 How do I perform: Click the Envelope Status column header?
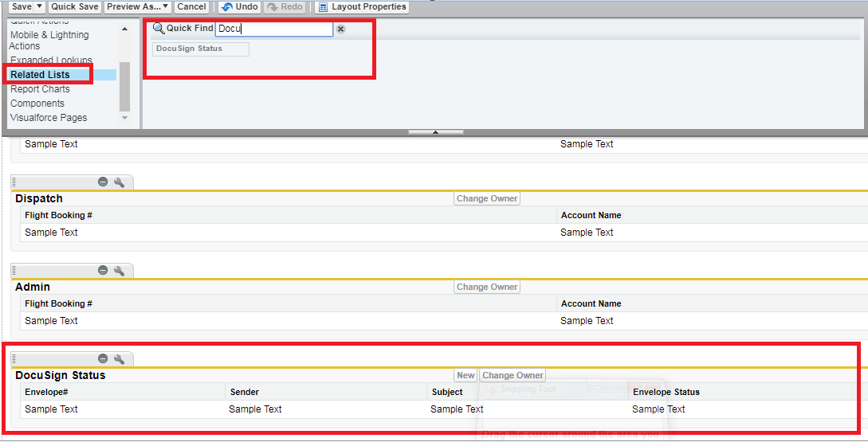tap(666, 392)
